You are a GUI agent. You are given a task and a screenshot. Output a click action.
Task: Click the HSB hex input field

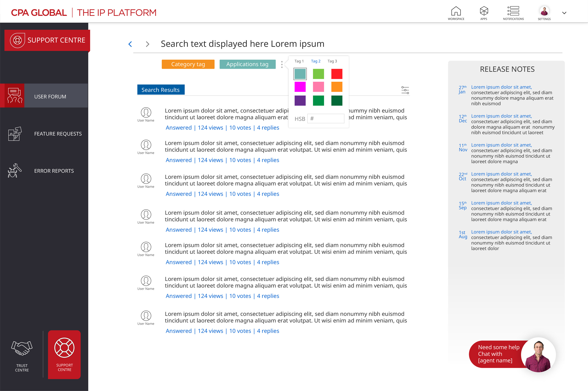[326, 119]
